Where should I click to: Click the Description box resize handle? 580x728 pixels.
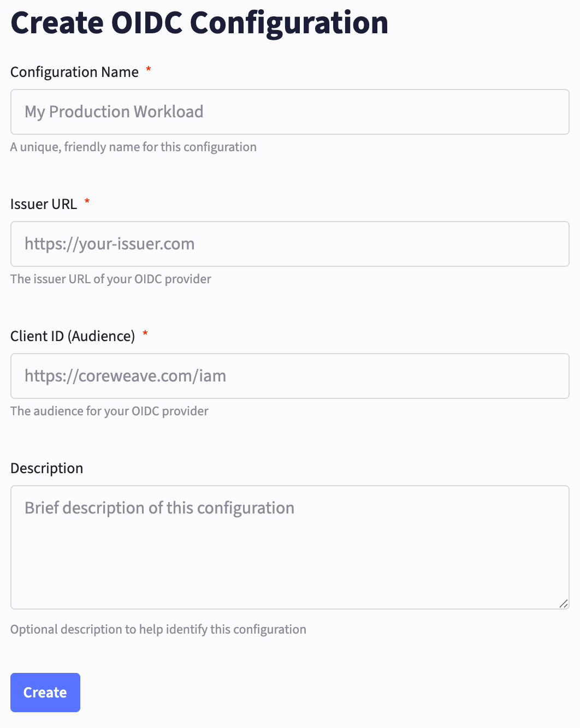tap(564, 604)
